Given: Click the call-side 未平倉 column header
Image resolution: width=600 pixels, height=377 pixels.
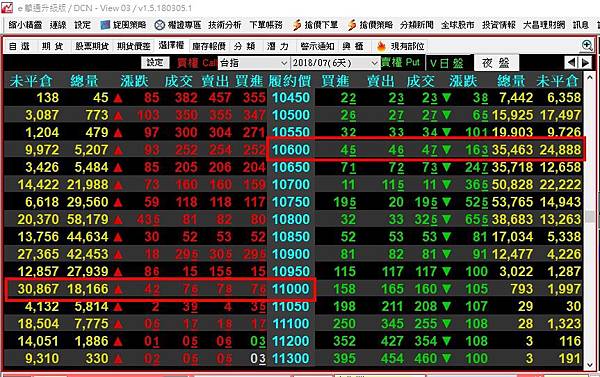Looking at the screenshot, I should click(31, 81).
